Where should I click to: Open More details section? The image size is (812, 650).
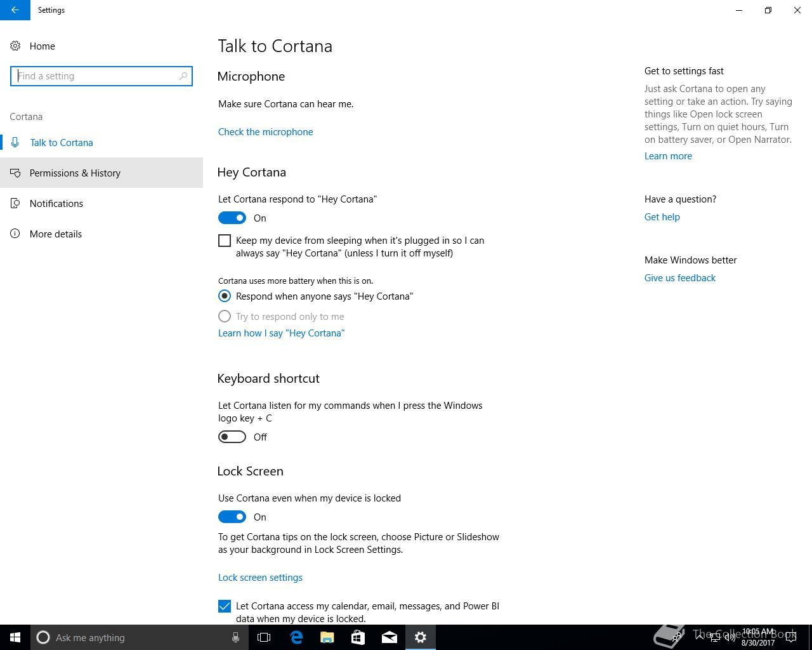[101, 234]
